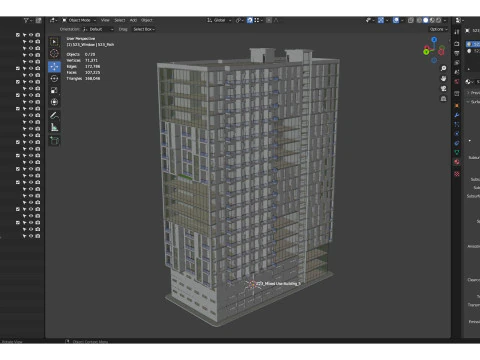Screen dimensions: 480x360
Task: Activate the combined Transform tool
Action: pyautogui.click(x=54, y=102)
